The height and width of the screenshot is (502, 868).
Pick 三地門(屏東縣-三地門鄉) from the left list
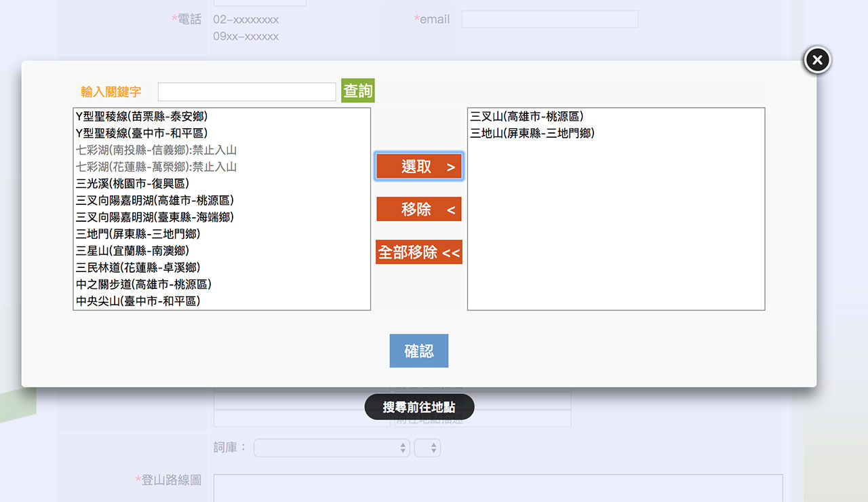point(138,234)
